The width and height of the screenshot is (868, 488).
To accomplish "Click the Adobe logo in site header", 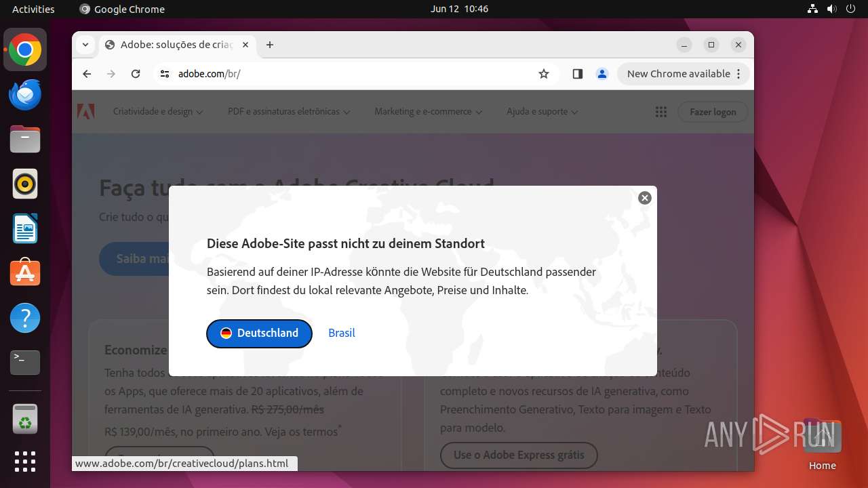I will [85, 112].
